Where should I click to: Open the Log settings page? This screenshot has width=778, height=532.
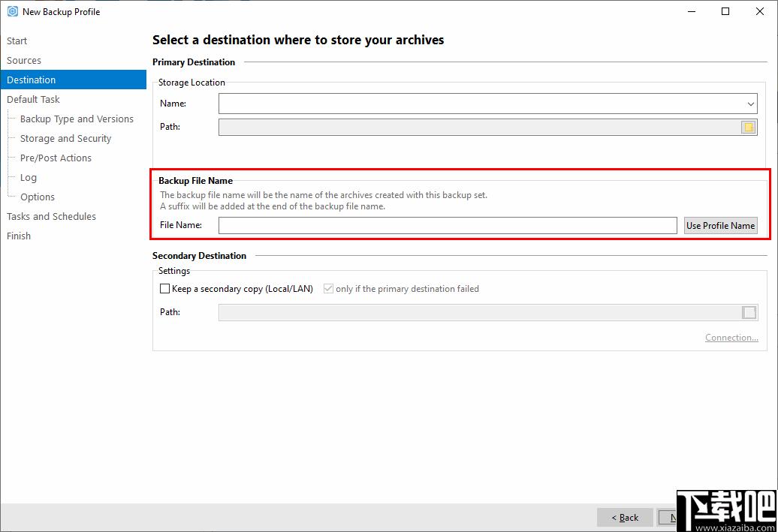tap(29, 178)
